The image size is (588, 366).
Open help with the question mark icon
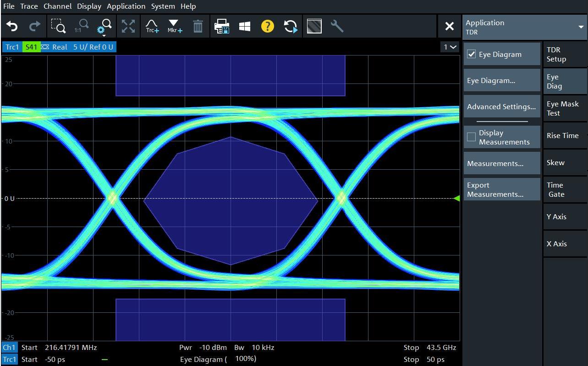[x=267, y=27]
